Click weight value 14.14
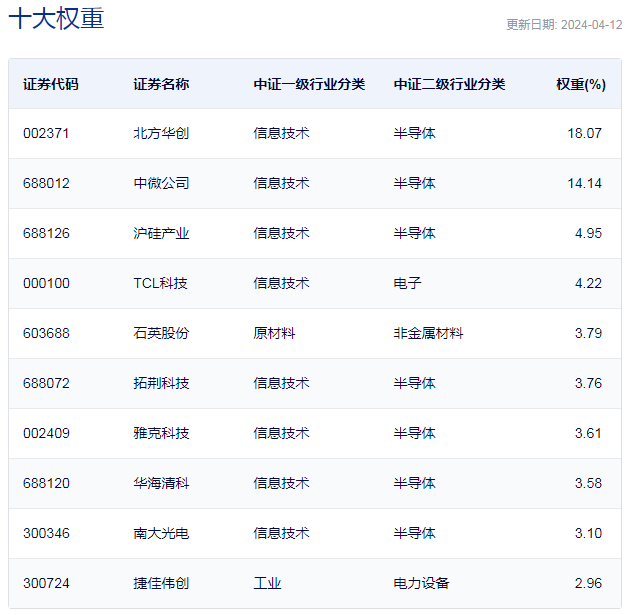 click(584, 184)
